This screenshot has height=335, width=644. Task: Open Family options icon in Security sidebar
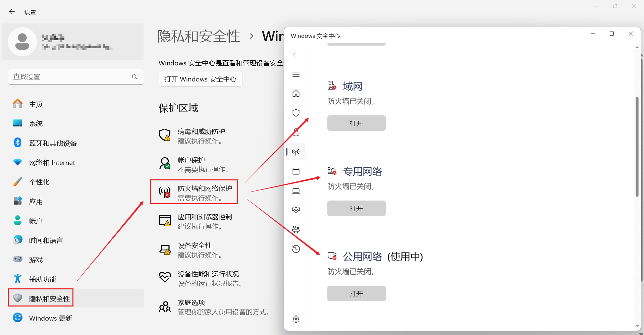(x=296, y=229)
